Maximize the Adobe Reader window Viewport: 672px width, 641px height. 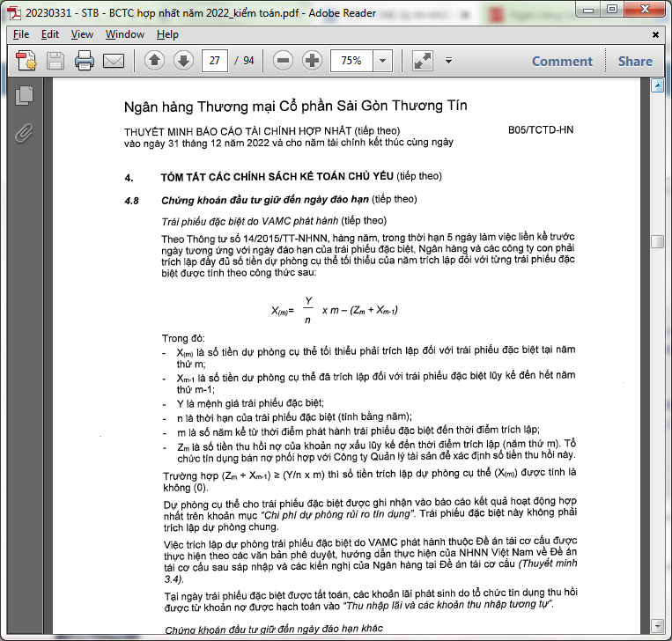point(612,9)
